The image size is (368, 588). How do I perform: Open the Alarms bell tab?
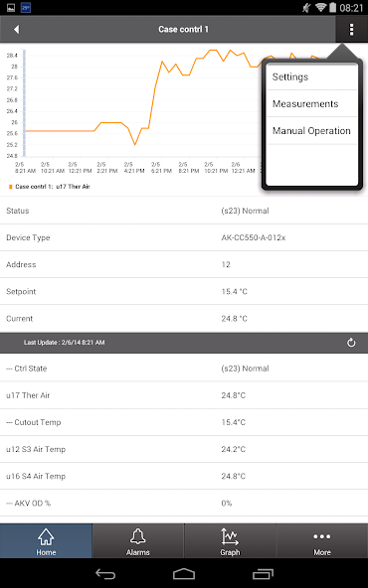[138, 540]
